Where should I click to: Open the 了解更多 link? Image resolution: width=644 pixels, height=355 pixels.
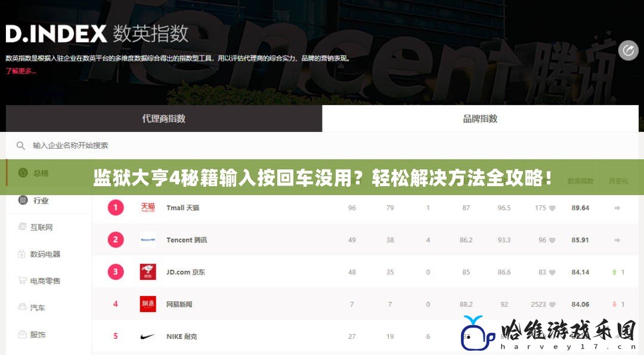21,71
